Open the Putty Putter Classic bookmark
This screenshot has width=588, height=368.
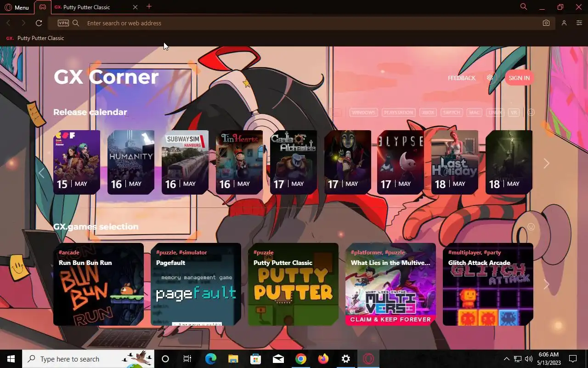tap(35, 38)
